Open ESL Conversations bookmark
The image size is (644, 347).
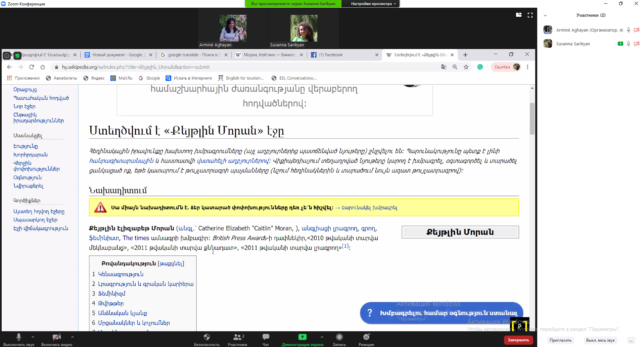click(294, 78)
